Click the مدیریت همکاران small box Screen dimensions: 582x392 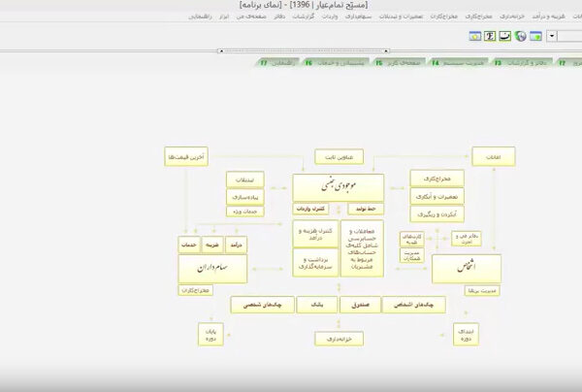tap(411, 255)
